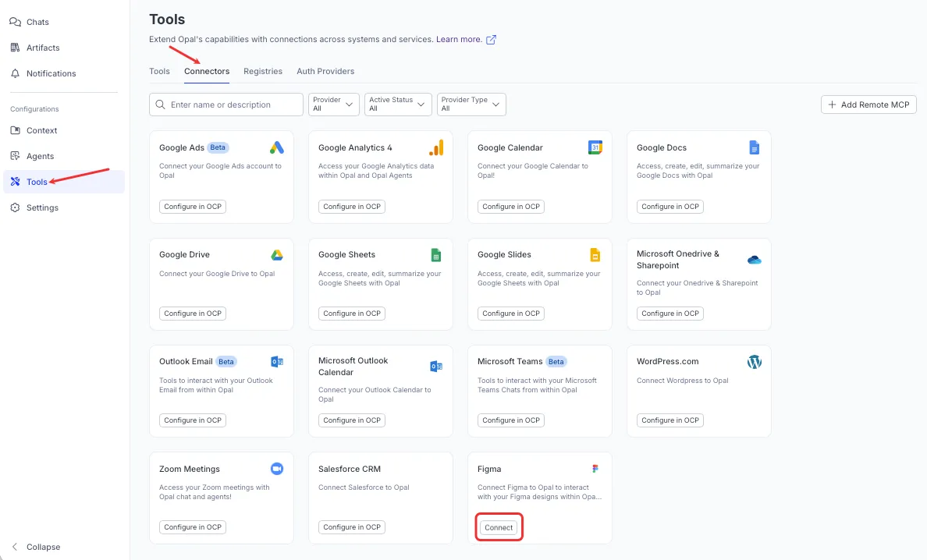
Task: Click the Google Drive logo icon
Action: point(277,255)
